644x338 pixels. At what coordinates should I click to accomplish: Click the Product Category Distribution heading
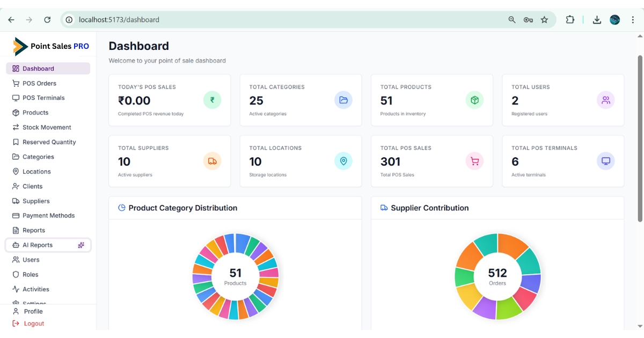click(x=183, y=208)
